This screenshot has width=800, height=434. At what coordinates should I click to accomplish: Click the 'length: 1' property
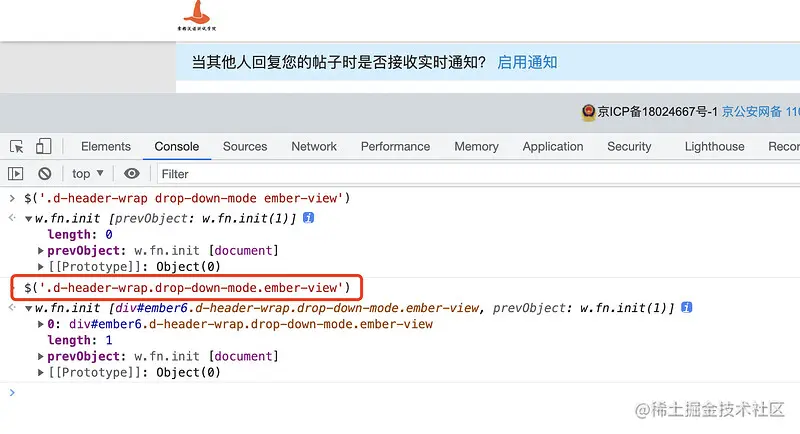click(x=80, y=340)
